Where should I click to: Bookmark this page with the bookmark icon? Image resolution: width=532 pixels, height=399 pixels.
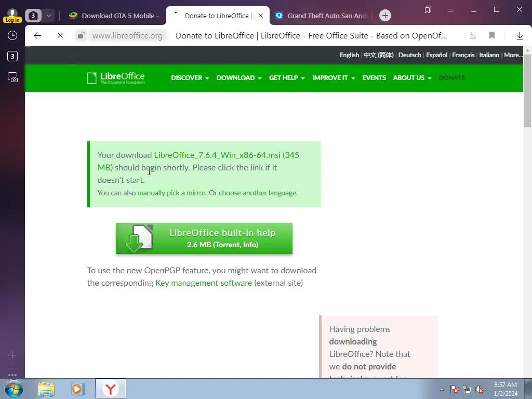pos(492,35)
